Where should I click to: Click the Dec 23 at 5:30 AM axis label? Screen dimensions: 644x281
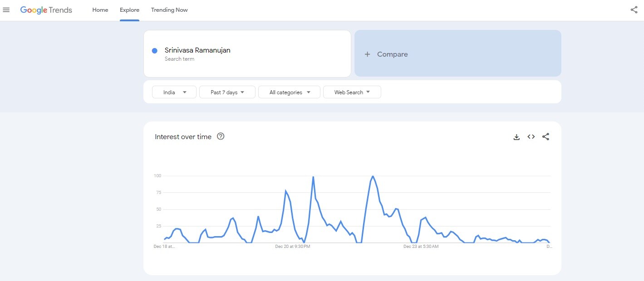[421, 247]
